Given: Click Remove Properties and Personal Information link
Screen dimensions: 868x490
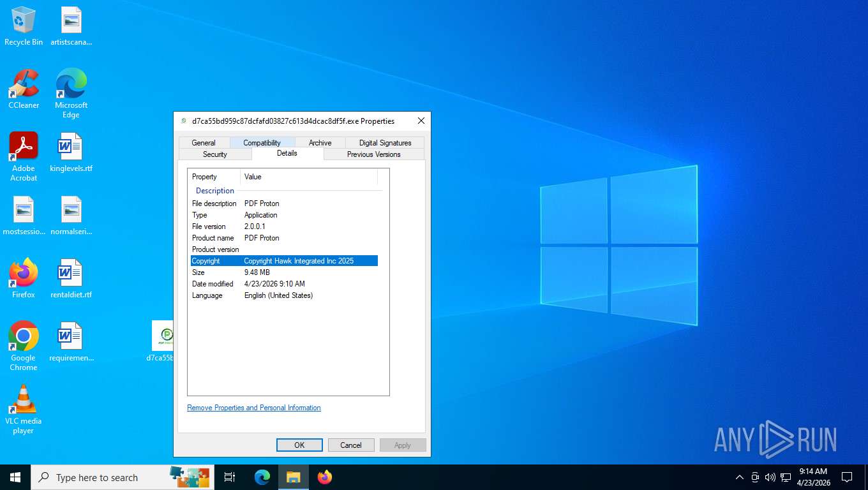Looking at the screenshot, I should coord(254,408).
